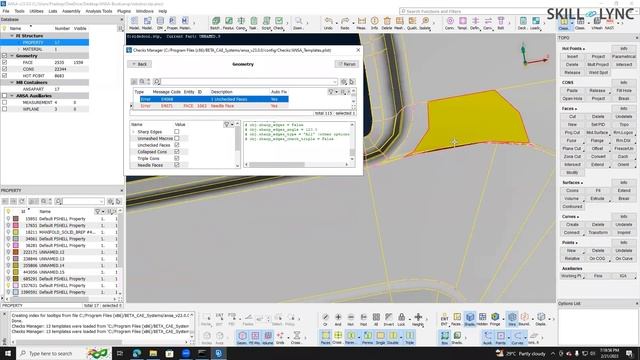Collapse the Geometry tree group
Image resolution: width=640 pixels, height=360 pixels.
tap(12, 56)
